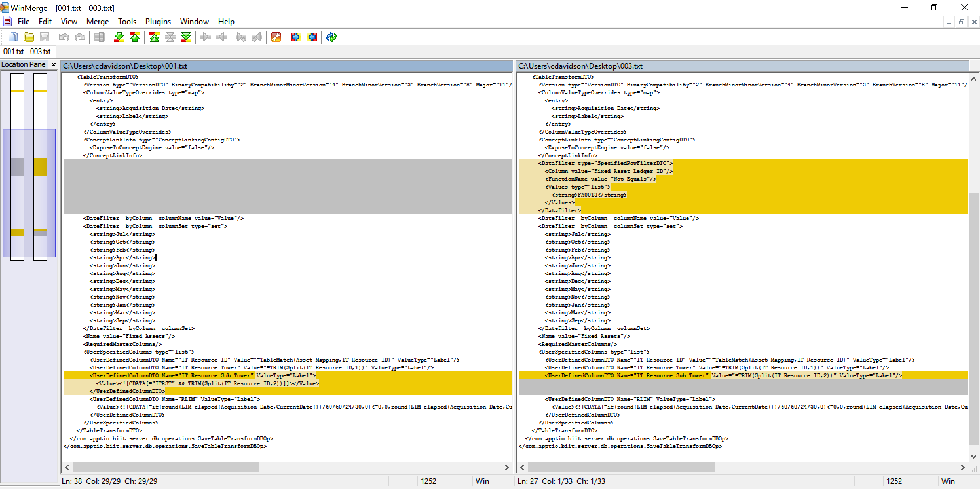Click the vertical scroll-down arrow on right pane

coord(974,456)
